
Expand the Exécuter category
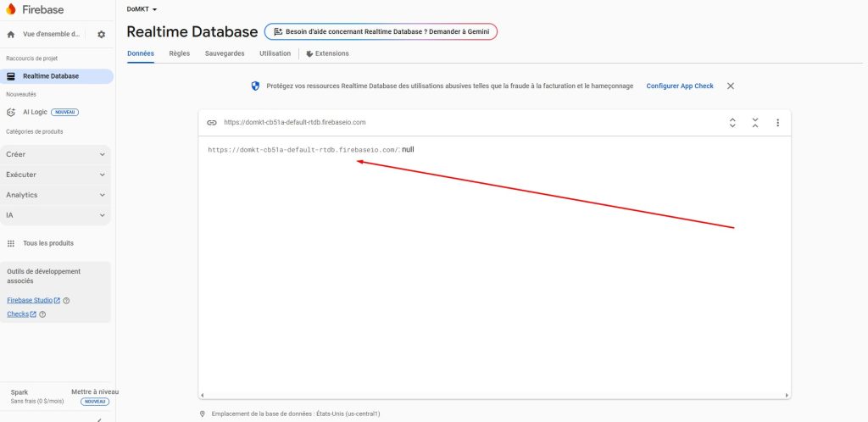(55, 175)
